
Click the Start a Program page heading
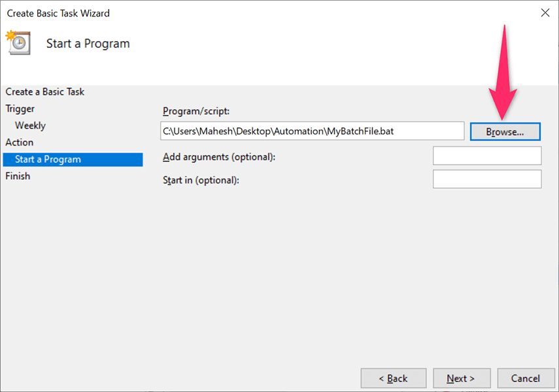point(88,44)
